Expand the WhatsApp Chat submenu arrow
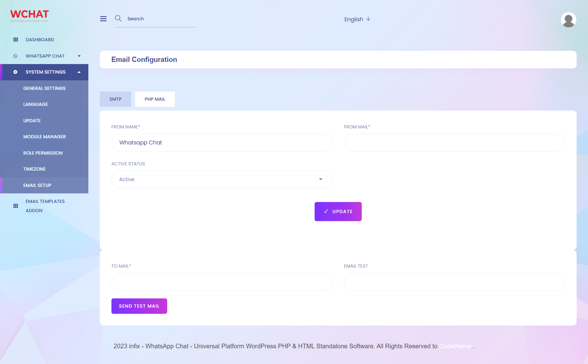588x364 pixels. pos(79,56)
